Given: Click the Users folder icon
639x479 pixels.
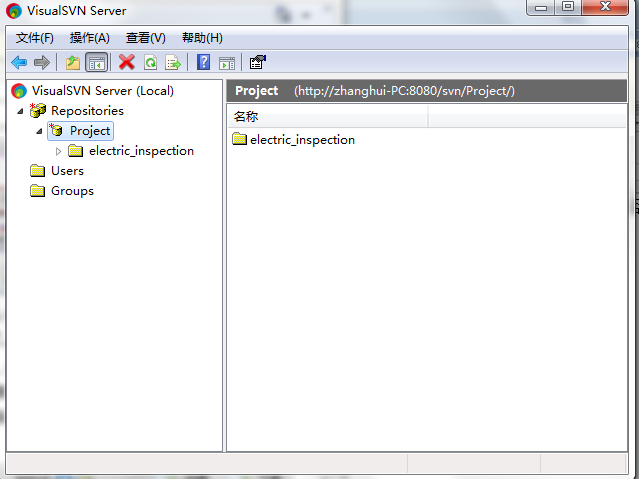Looking at the screenshot, I should coord(37,171).
